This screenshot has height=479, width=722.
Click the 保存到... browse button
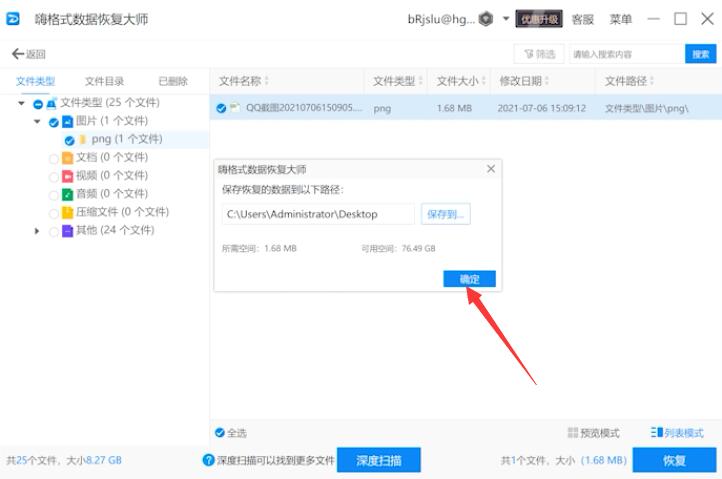(x=445, y=214)
